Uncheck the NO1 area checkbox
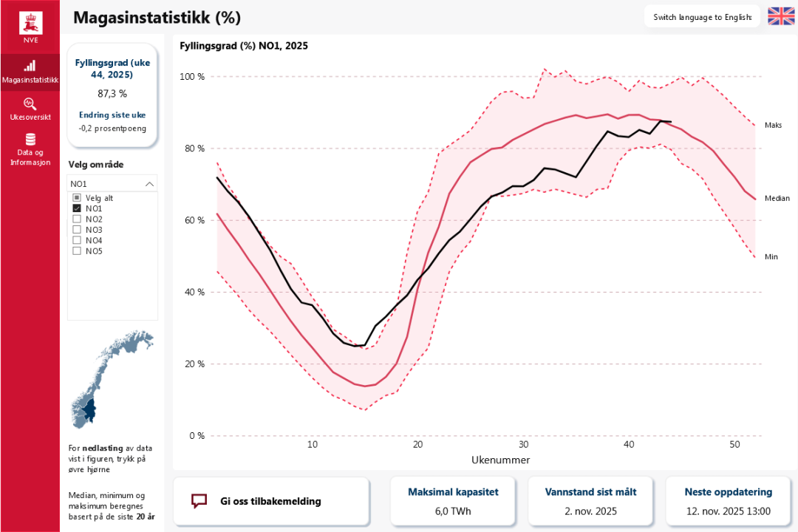 (x=77, y=208)
